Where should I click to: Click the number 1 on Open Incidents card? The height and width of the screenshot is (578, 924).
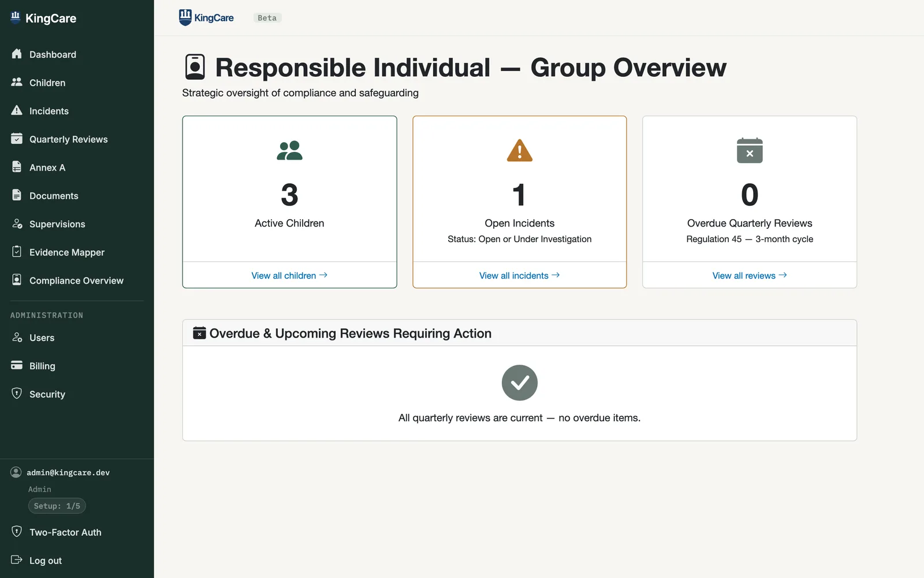tap(520, 195)
